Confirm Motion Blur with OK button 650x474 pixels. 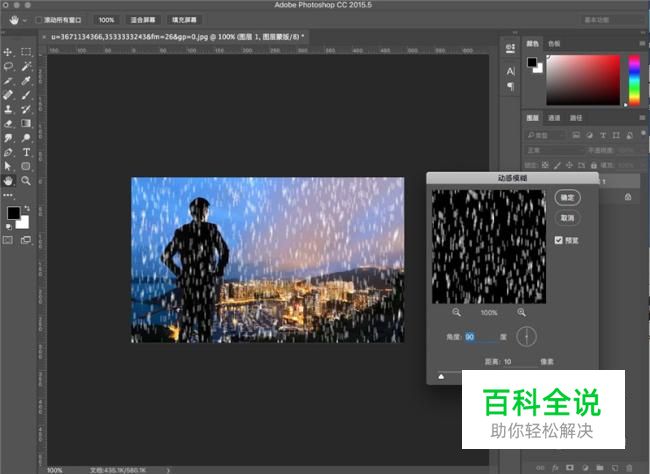click(x=568, y=197)
